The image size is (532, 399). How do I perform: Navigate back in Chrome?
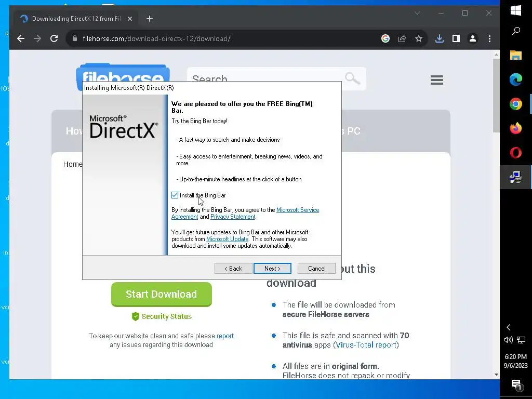(x=21, y=38)
